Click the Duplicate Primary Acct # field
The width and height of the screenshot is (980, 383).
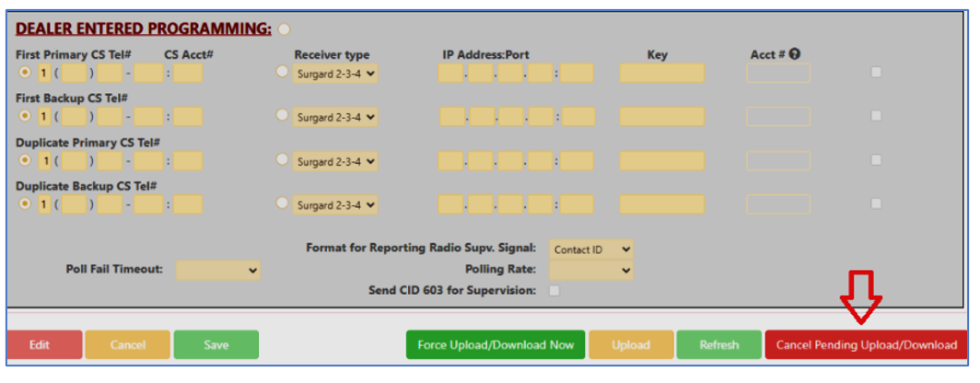(777, 160)
